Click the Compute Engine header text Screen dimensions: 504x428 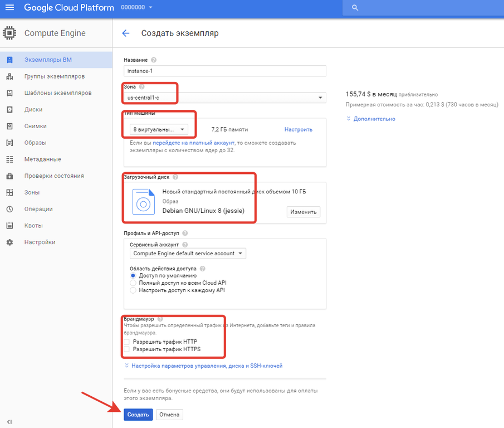pyautogui.click(x=55, y=33)
